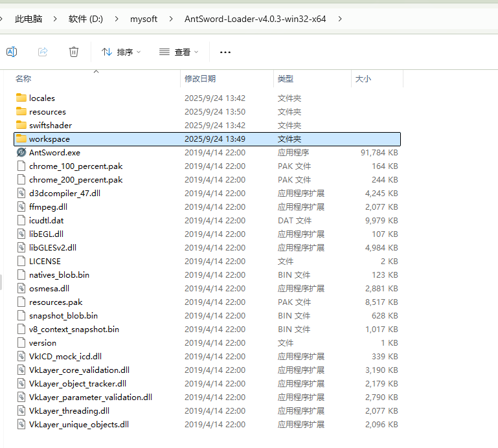Select the resources.pak file icon
Screen dimensions: 498x448
[21, 302]
